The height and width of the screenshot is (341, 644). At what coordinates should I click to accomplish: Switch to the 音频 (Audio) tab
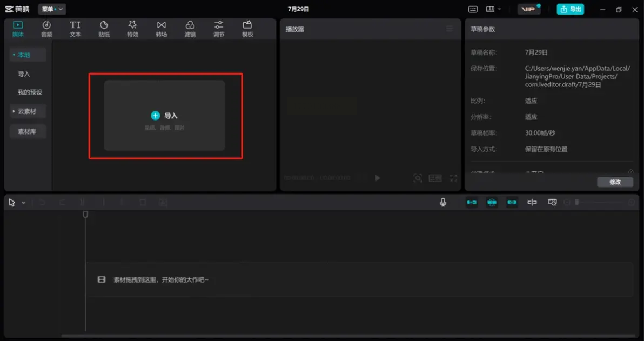[x=46, y=29]
